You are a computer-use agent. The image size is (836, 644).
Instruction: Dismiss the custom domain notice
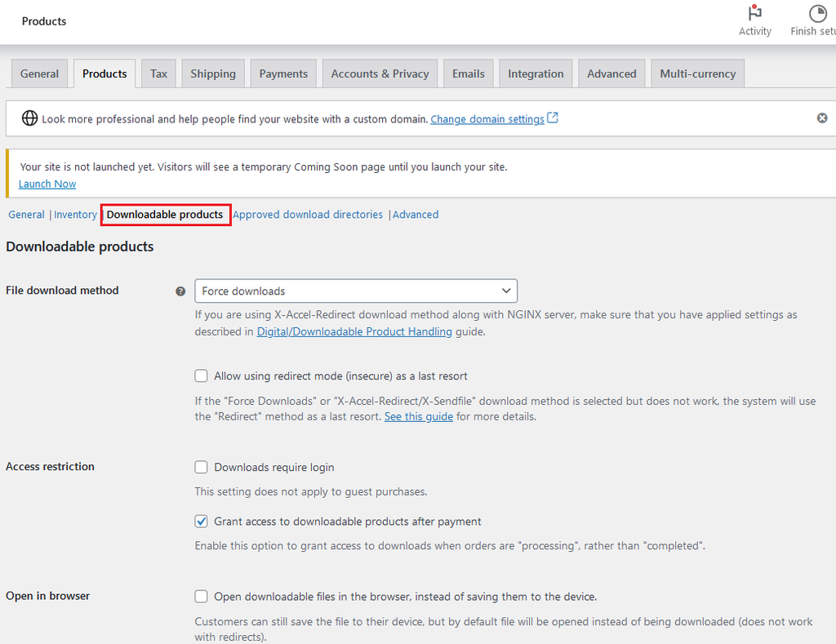pos(822,118)
